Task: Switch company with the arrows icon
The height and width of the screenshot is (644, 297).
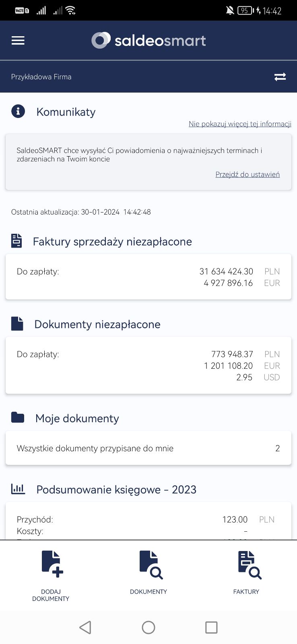Action: (280, 77)
